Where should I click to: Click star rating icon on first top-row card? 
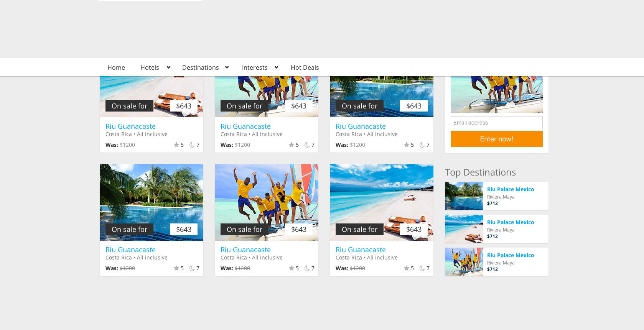pos(176,145)
